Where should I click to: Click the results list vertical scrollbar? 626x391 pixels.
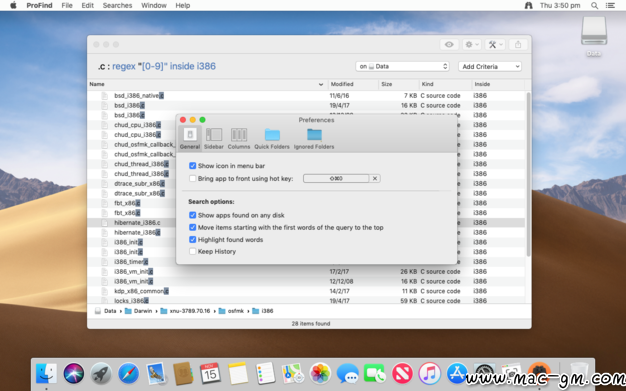pos(528,174)
